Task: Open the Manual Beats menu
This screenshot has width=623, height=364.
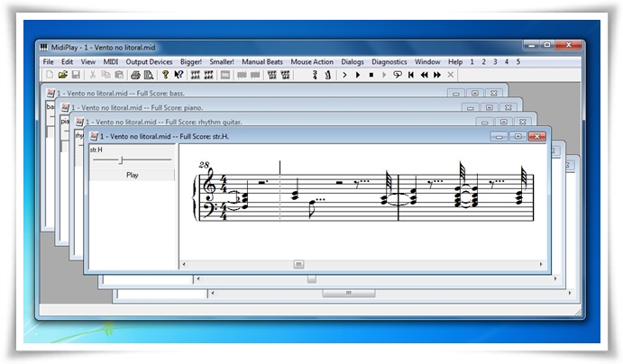Action: click(262, 62)
